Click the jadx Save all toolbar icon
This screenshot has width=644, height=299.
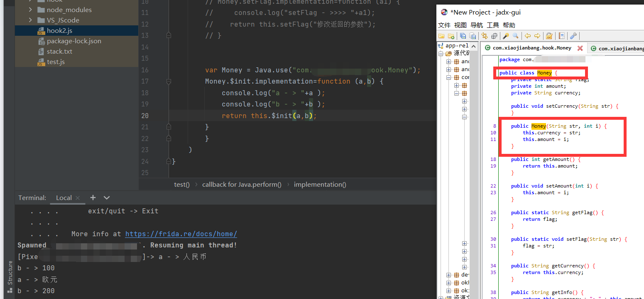(x=463, y=36)
